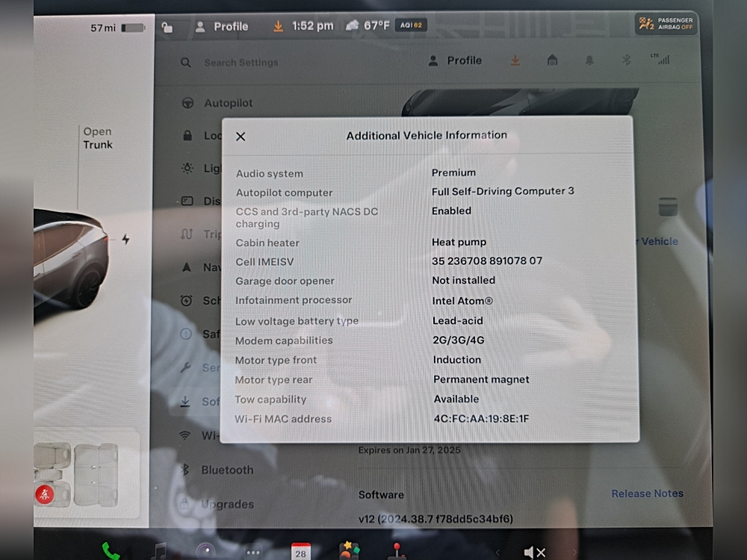
Task: Open the arcade joystick app icon
Action: [397, 551]
